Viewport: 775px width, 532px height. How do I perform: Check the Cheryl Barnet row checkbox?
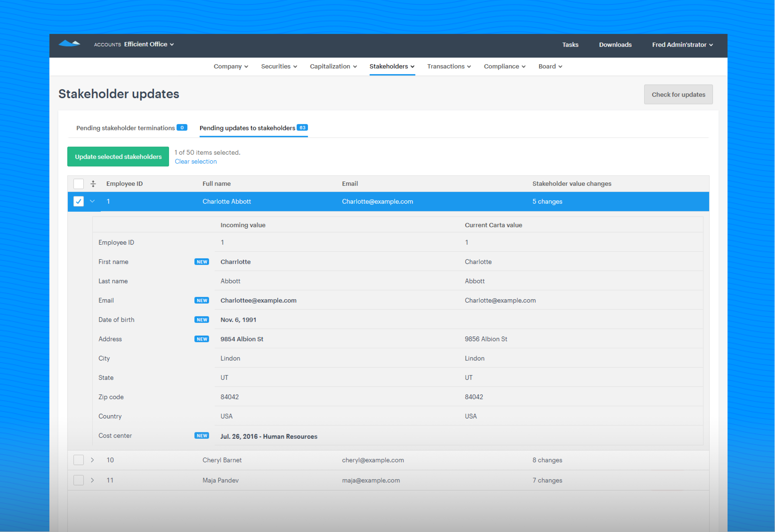(x=78, y=460)
